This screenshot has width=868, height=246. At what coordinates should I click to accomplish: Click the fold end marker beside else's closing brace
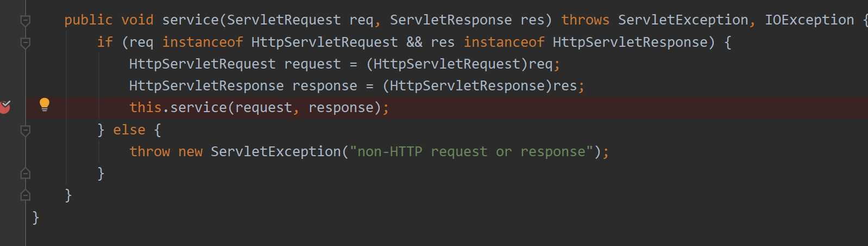tap(25, 174)
